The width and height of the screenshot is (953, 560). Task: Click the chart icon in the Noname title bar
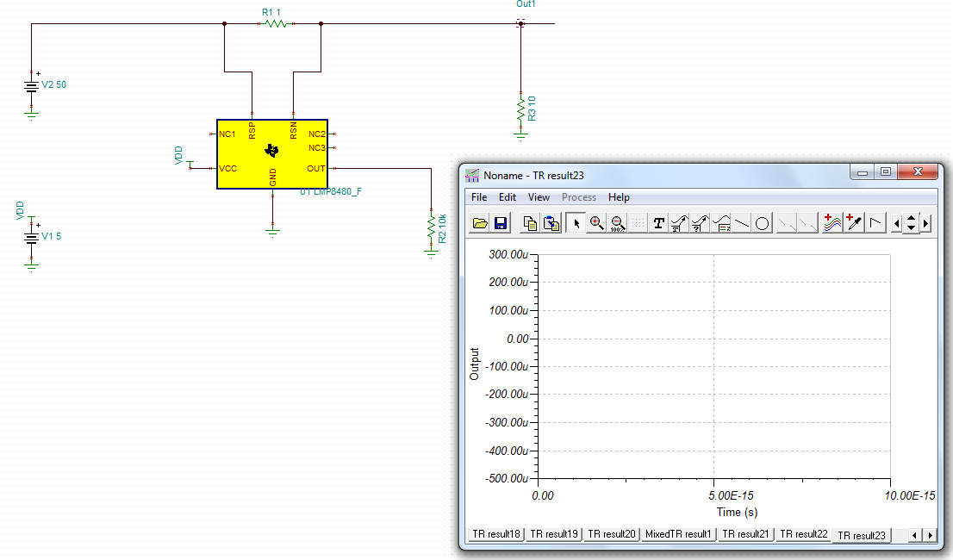(472, 176)
